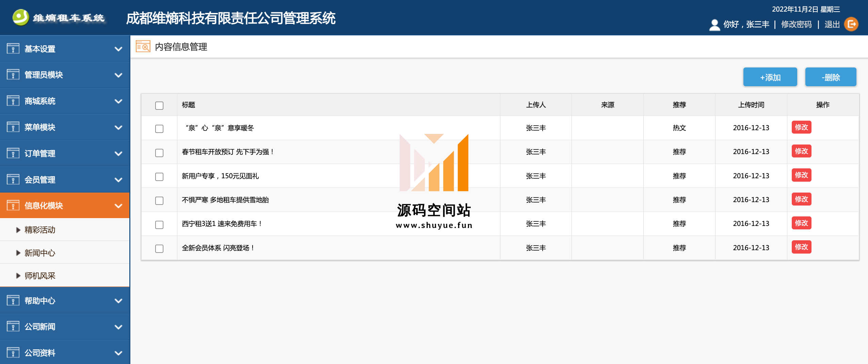868x364 pixels.
Task: Click the icon beside 公司资料
Action: tap(13, 353)
